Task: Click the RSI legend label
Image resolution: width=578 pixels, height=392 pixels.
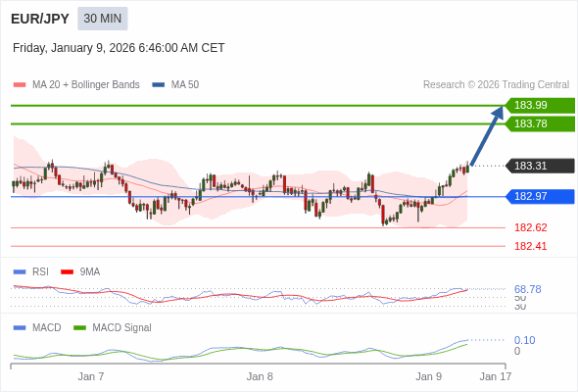Action: pyautogui.click(x=40, y=271)
